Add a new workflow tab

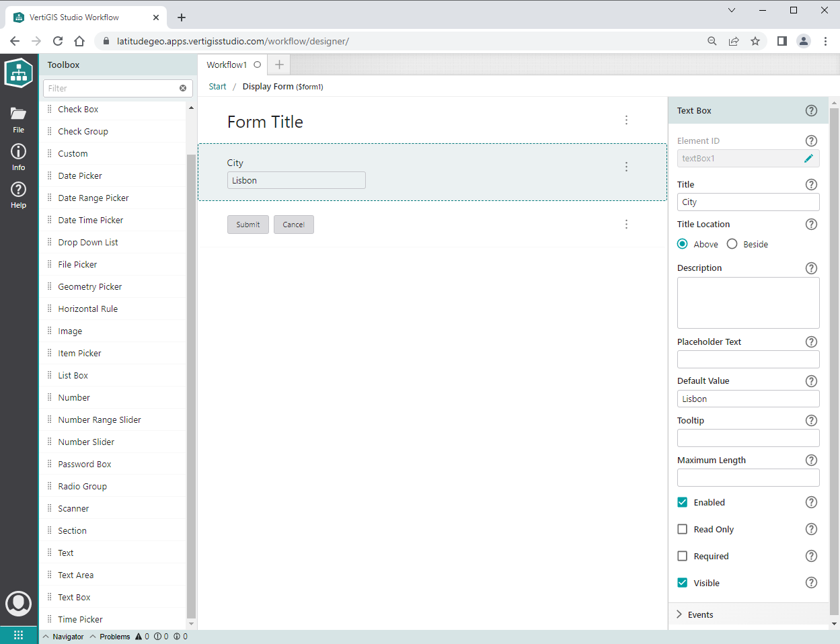[x=279, y=65]
